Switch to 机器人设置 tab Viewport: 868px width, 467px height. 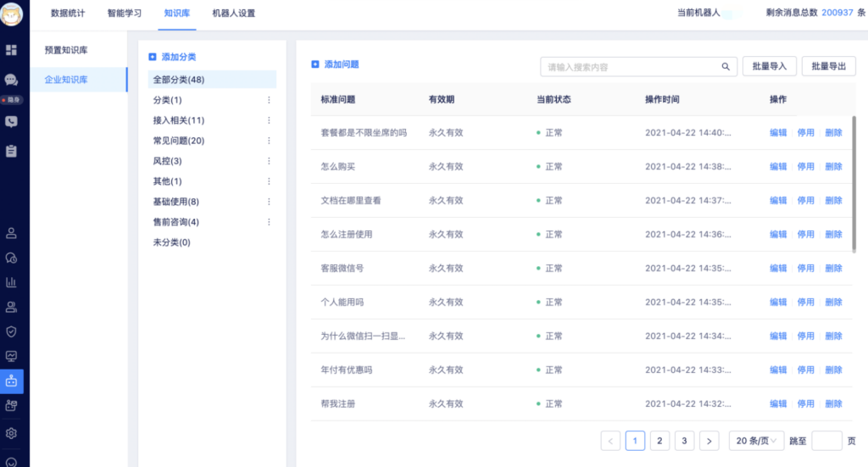point(234,14)
